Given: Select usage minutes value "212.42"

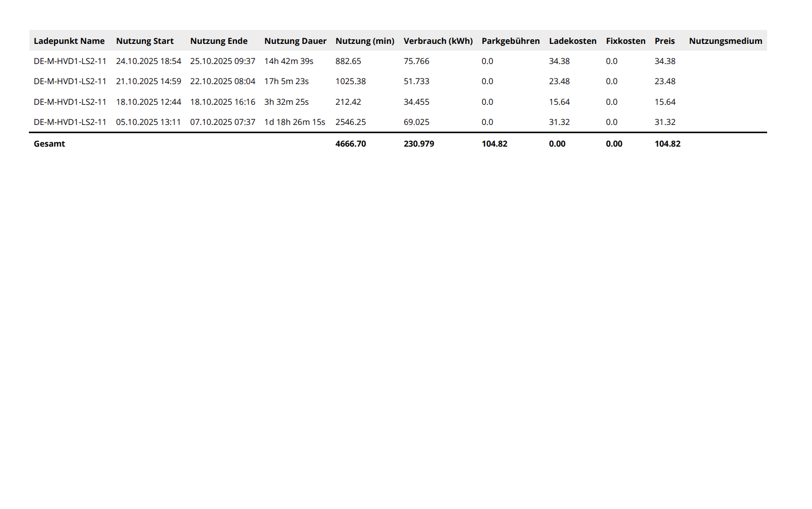Looking at the screenshot, I should point(348,102).
